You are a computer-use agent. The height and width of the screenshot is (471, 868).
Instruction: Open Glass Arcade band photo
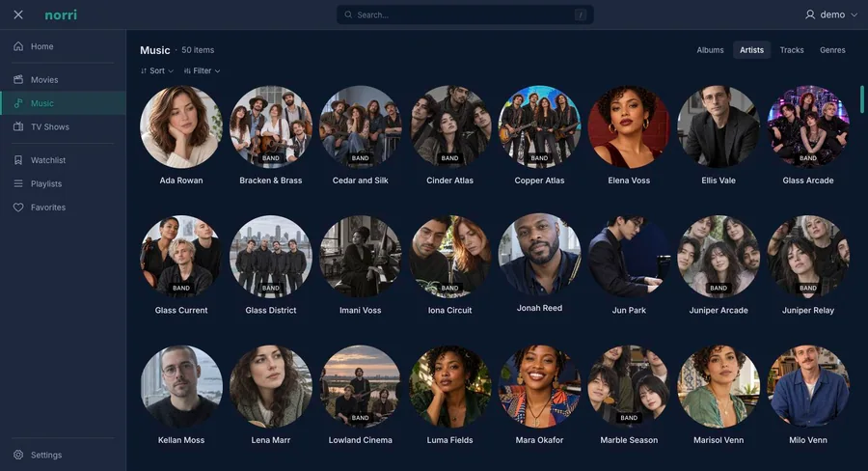pyautogui.click(x=808, y=126)
